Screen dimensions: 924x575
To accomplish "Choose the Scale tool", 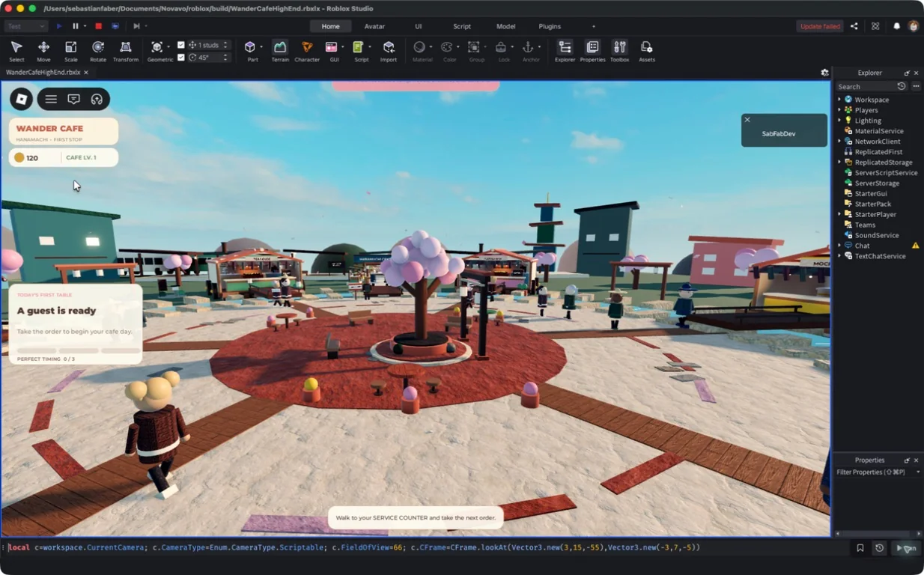I will point(70,51).
